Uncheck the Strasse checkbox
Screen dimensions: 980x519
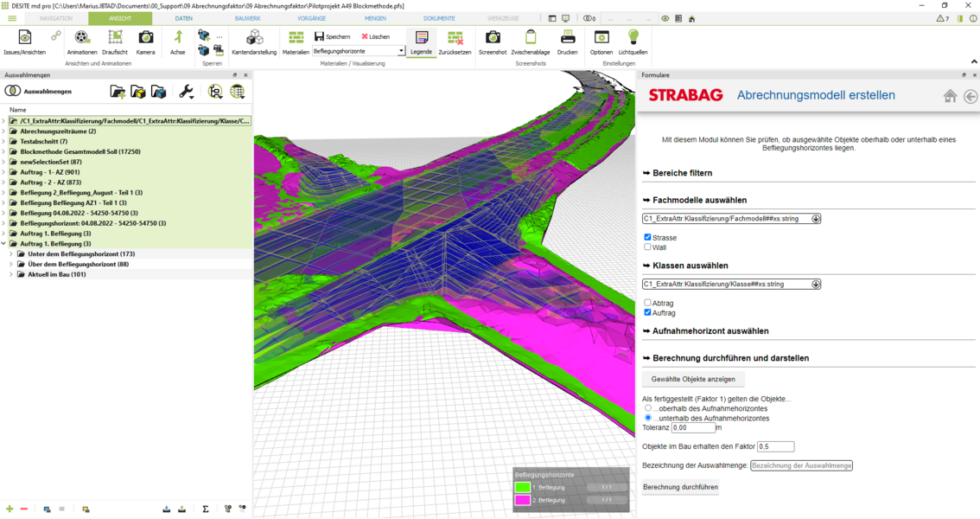648,237
